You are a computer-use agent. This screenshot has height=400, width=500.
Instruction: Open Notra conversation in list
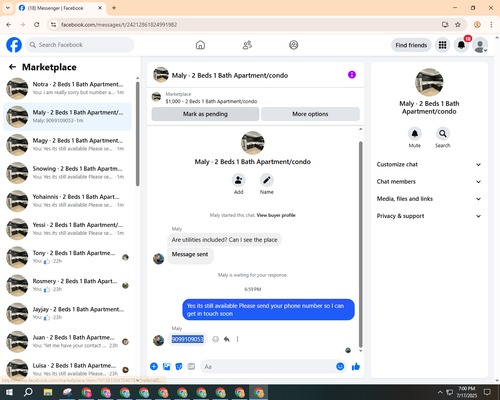pyautogui.click(x=68, y=88)
